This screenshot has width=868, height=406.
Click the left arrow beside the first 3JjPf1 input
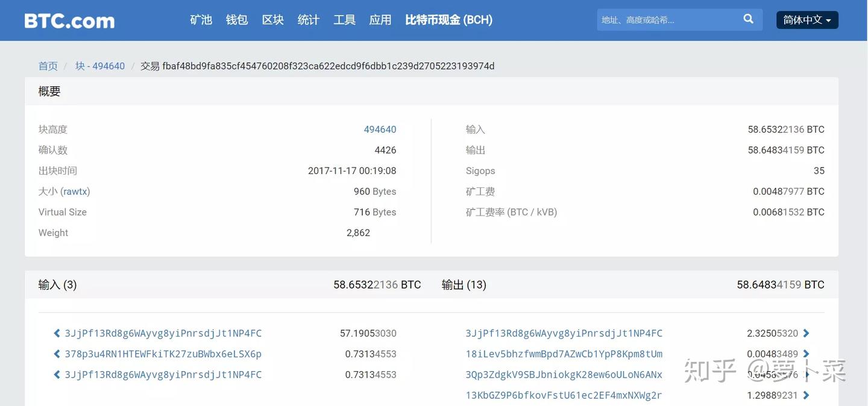[x=56, y=333]
